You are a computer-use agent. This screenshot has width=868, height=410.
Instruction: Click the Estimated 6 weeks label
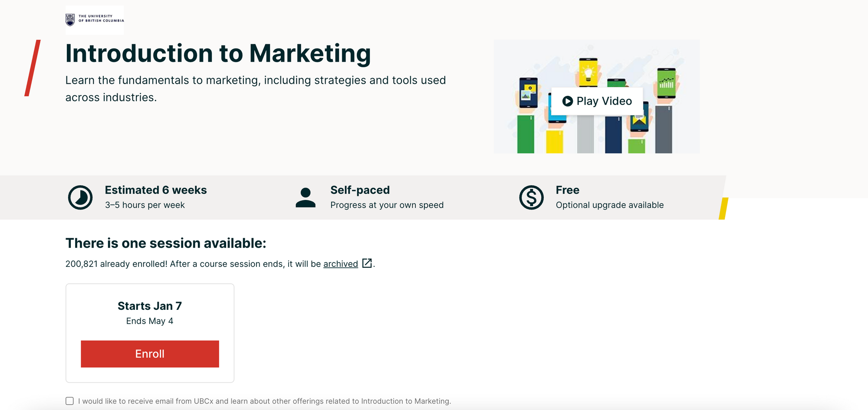click(x=156, y=190)
